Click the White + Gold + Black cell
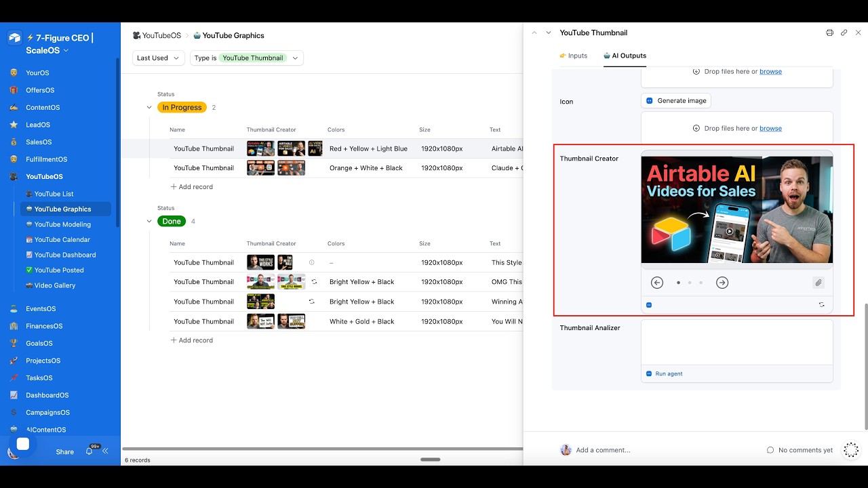Screen dimensions: 868x488 click(361, 321)
